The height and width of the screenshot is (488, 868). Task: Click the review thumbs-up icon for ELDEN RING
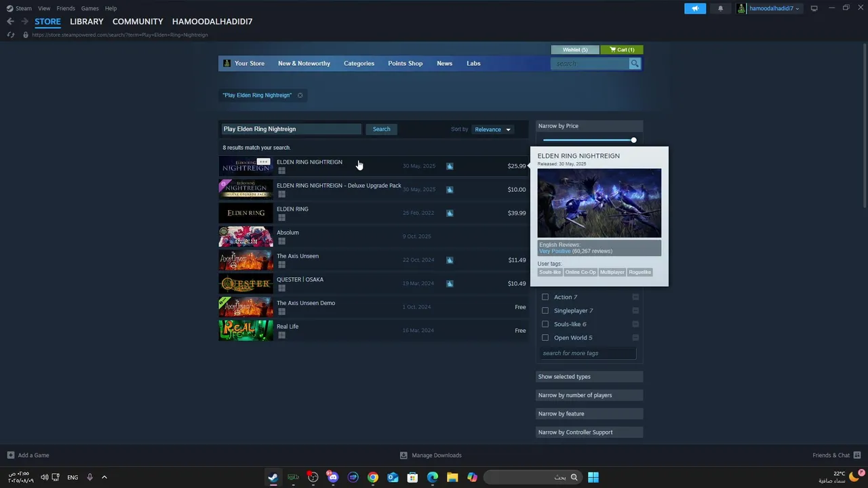tap(450, 213)
